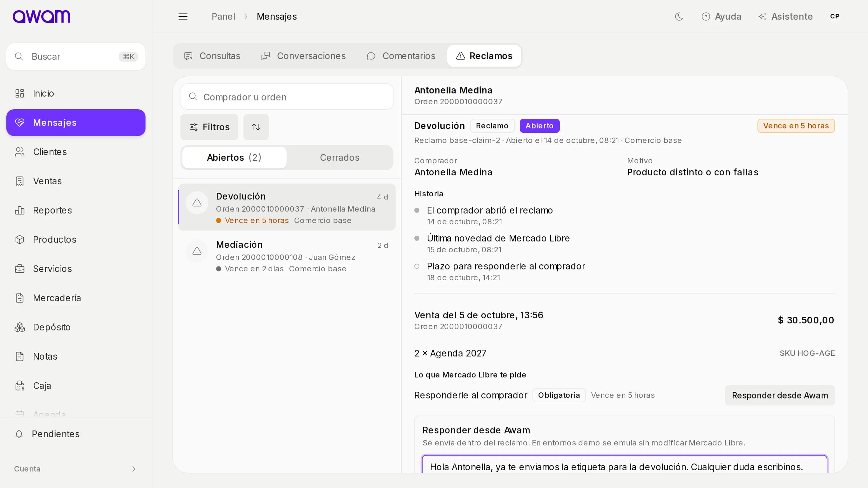This screenshot has height=488, width=868.
Task: Click the Productos box icon
Action: click(20, 239)
